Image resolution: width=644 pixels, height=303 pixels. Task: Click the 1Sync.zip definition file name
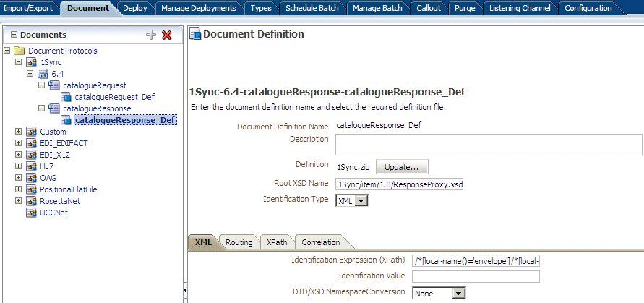coord(353,167)
